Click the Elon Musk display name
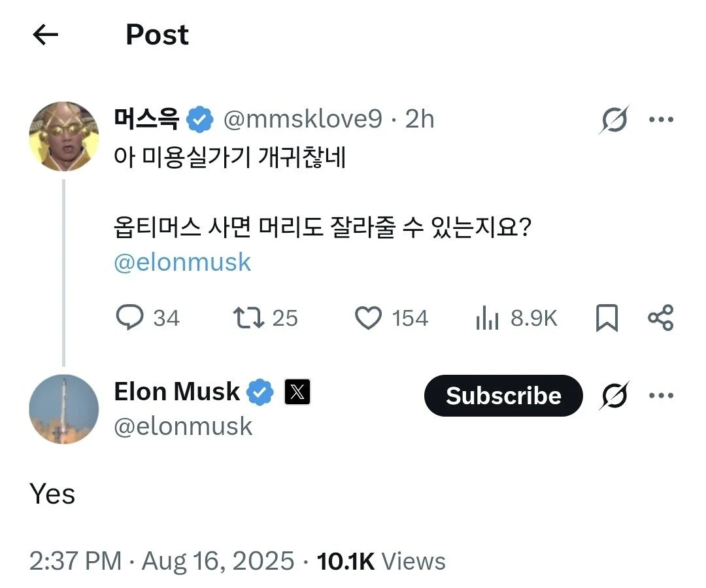 176,392
